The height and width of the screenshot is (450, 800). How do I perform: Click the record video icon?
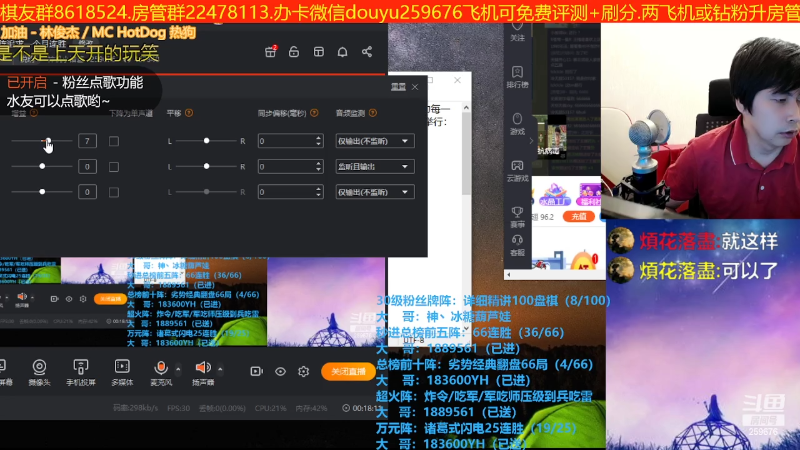click(x=256, y=371)
